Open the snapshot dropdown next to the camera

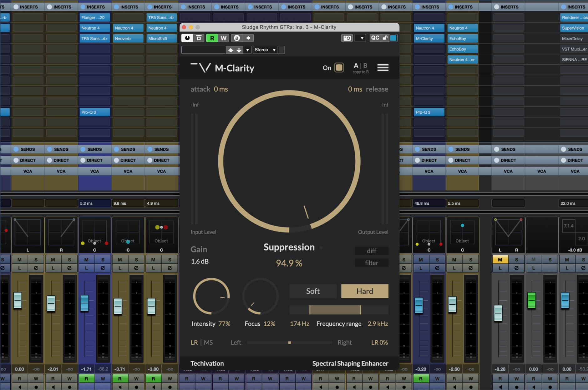[x=361, y=38]
